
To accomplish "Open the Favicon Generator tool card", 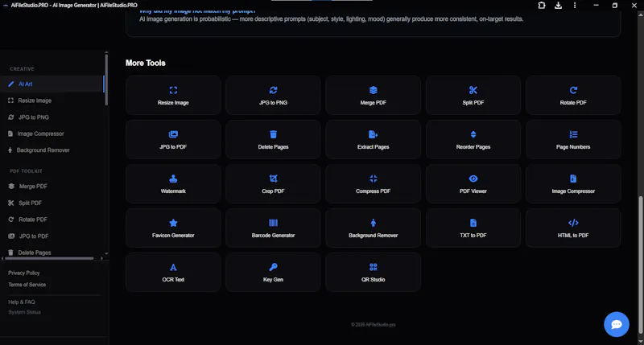I will click(173, 228).
